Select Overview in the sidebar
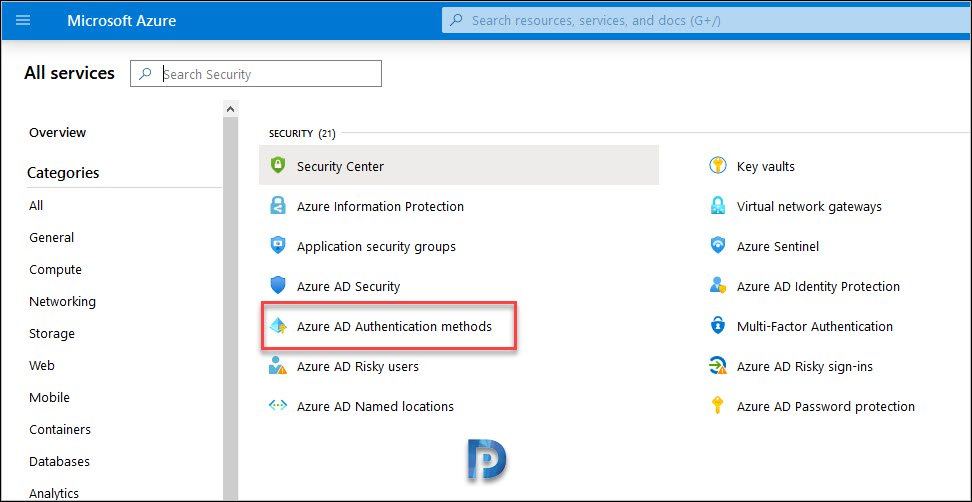The height and width of the screenshot is (502, 972). 58,132
